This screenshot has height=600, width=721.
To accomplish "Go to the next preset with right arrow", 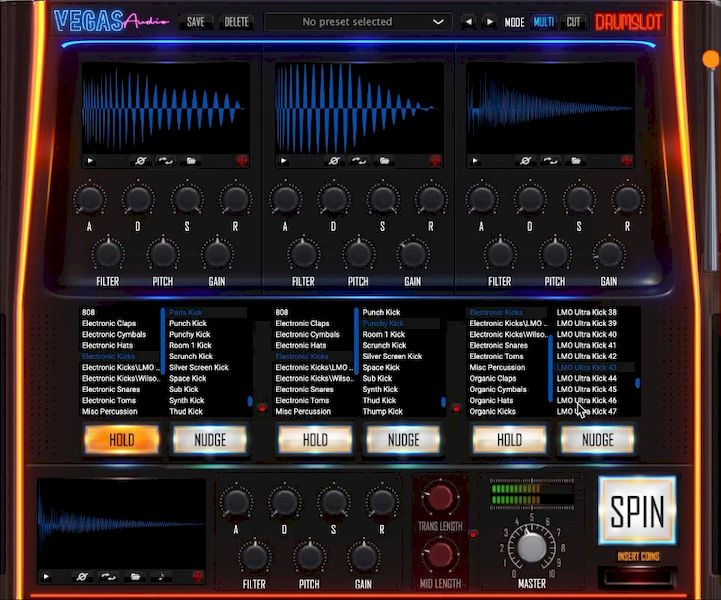I will 489,22.
